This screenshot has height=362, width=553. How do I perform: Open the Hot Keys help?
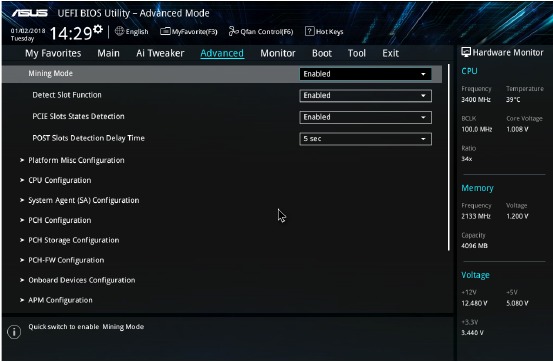(324, 31)
